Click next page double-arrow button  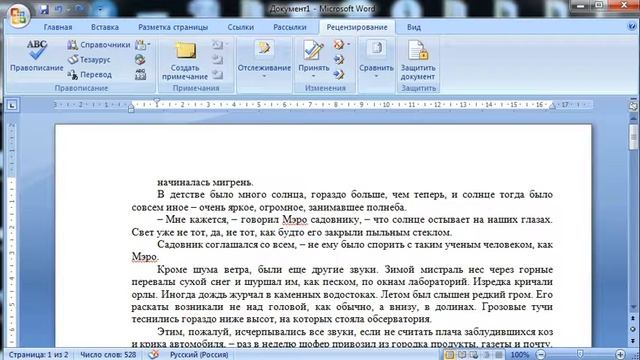click(x=633, y=340)
